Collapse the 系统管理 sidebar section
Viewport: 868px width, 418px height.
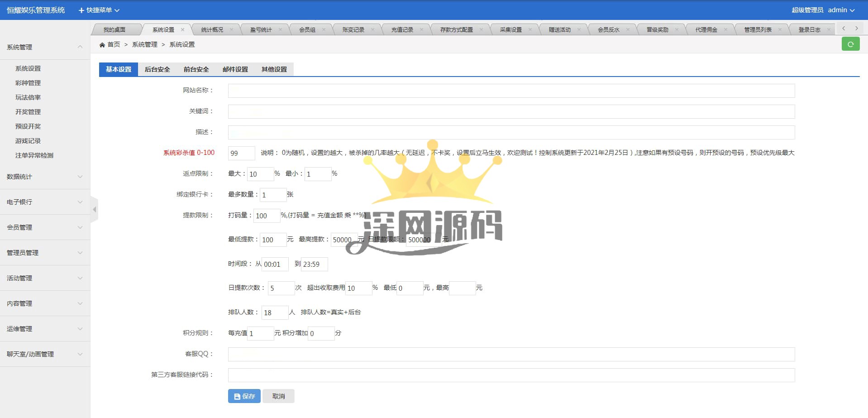tap(44, 47)
